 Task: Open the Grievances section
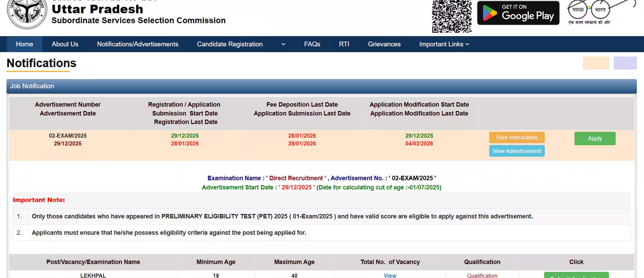point(384,44)
